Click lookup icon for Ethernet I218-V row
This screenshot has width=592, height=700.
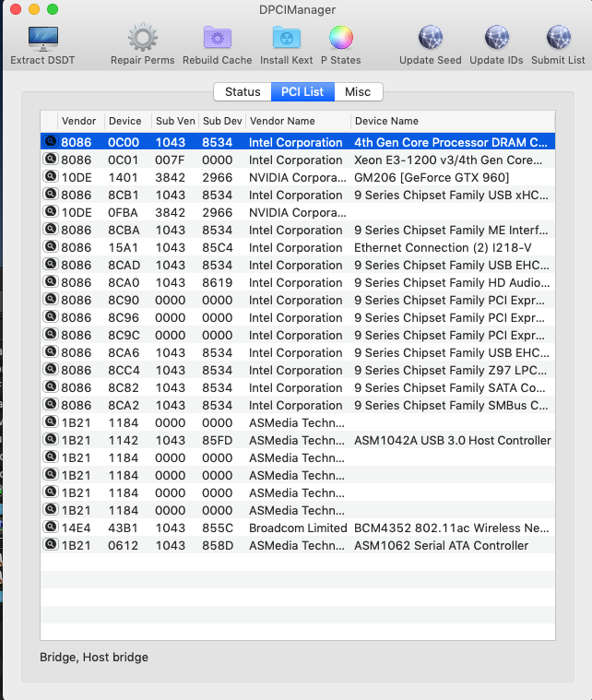51,246
